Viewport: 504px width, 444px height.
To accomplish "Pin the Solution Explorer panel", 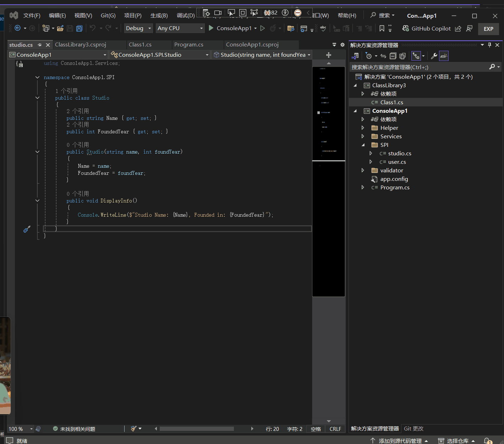I will point(489,45).
